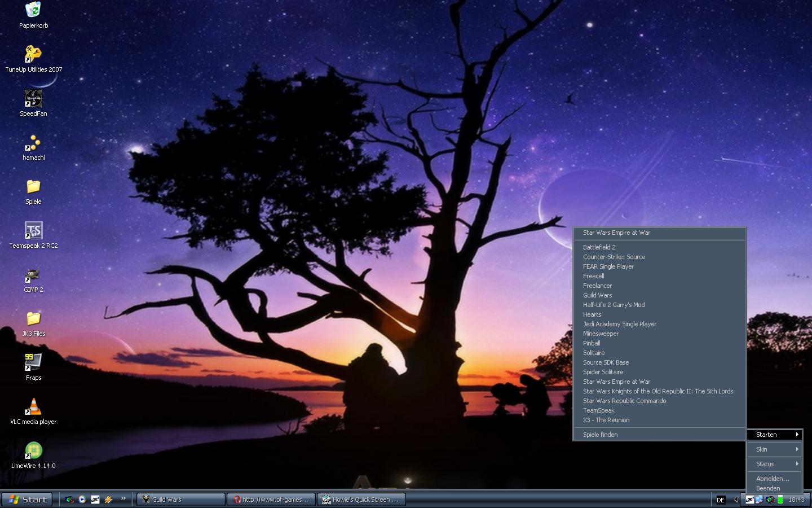Click the GIMP 2 desktop icon
Viewport: 812px width, 508px height.
(x=33, y=274)
